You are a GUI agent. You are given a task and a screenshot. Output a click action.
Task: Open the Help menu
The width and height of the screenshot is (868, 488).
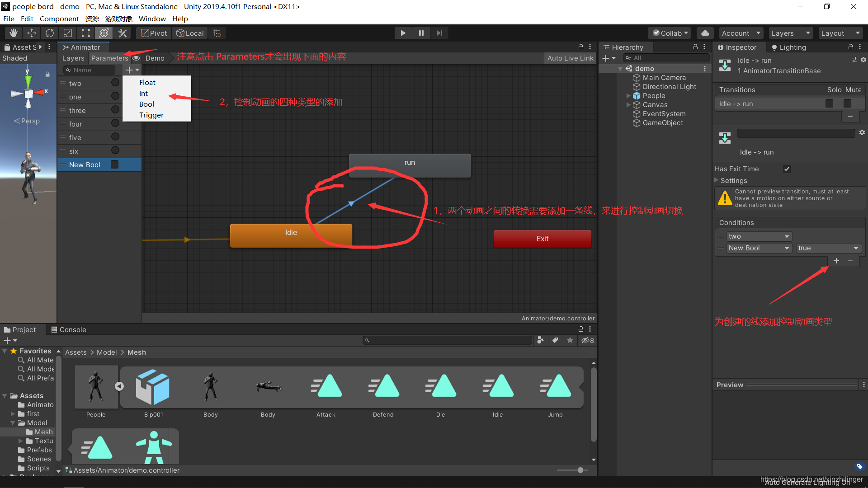click(x=180, y=19)
